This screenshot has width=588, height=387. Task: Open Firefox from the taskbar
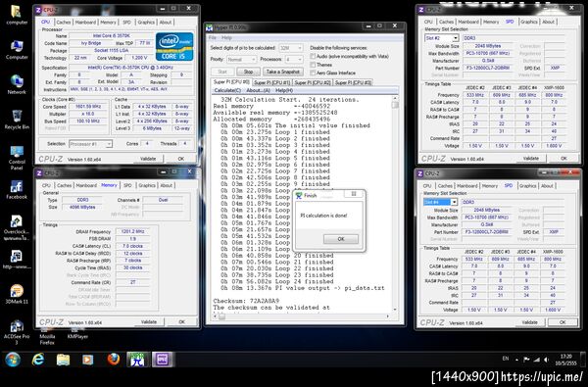[x=113, y=360]
